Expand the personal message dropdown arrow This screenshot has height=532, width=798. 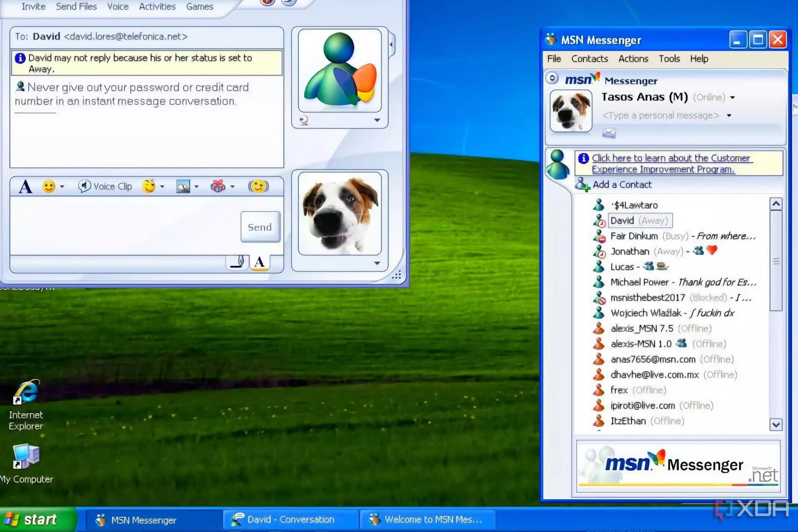pyautogui.click(x=729, y=115)
